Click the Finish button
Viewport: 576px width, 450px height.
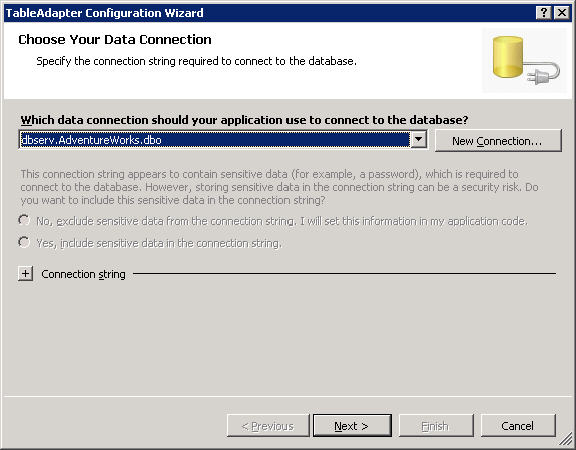pyautogui.click(x=436, y=426)
